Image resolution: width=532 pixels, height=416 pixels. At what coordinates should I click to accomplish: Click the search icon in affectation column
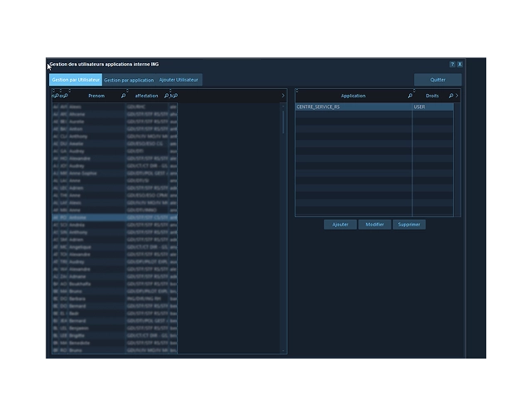166,96
